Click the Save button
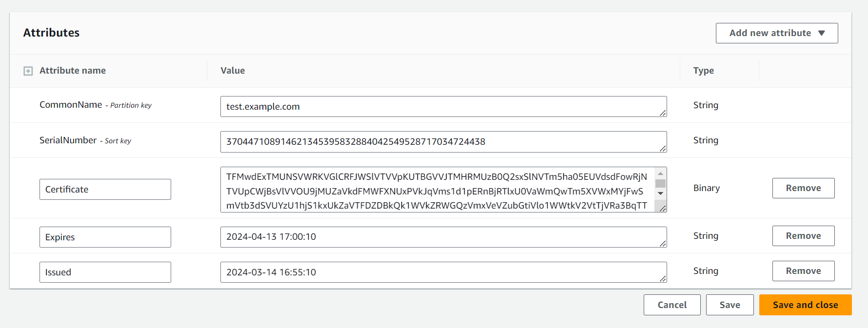The height and width of the screenshot is (328, 868). click(x=730, y=305)
